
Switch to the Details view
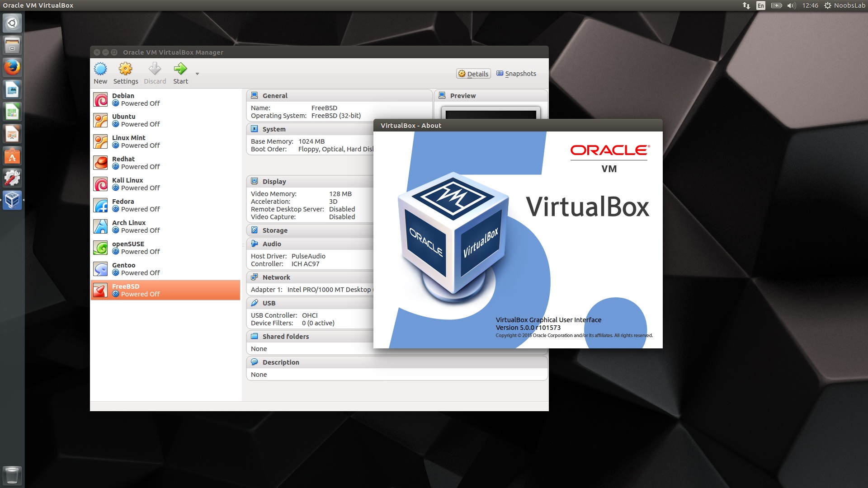[473, 73]
